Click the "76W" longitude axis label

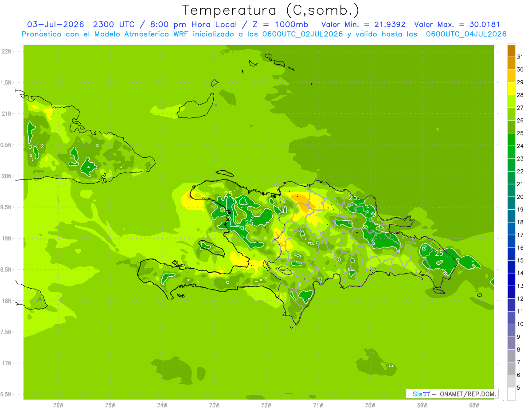[x=58, y=405]
